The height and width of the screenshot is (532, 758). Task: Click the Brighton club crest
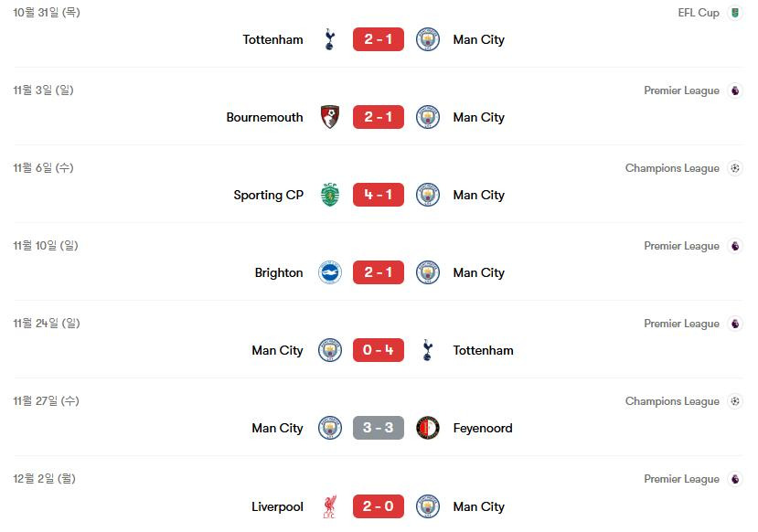click(x=330, y=272)
